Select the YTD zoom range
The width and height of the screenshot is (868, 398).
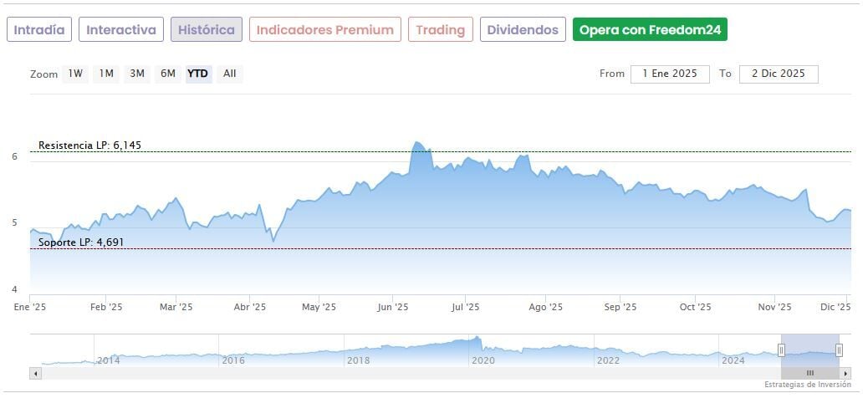click(198, 74)
